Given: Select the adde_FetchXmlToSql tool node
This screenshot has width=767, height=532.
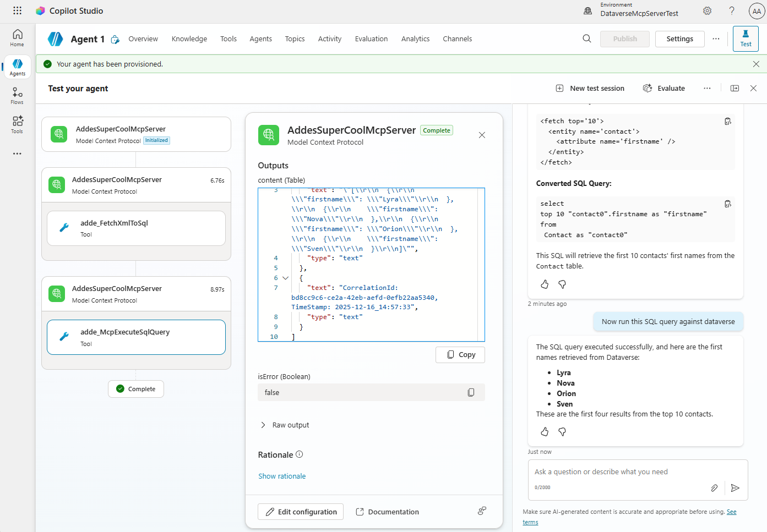Looking at the screenshot, I should tap(136, 228).
